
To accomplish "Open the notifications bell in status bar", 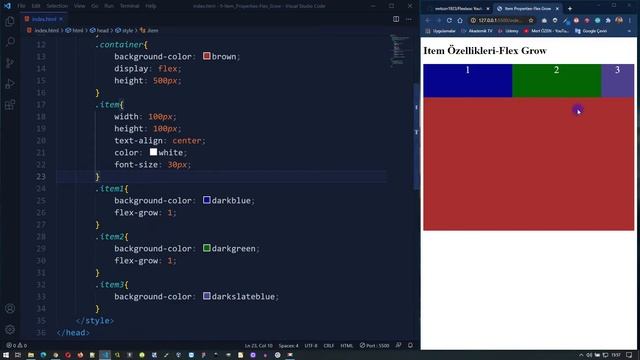I will click(410, 345).
